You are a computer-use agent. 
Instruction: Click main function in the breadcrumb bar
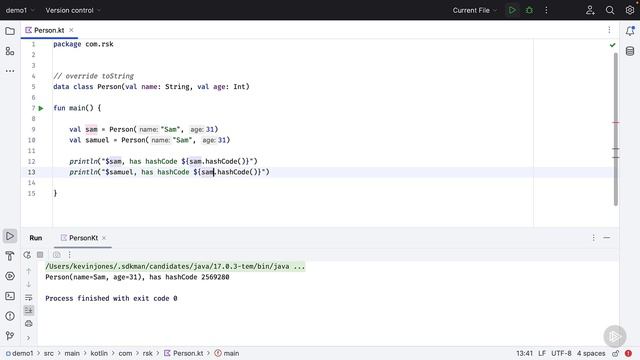click(x=227, y=353)
